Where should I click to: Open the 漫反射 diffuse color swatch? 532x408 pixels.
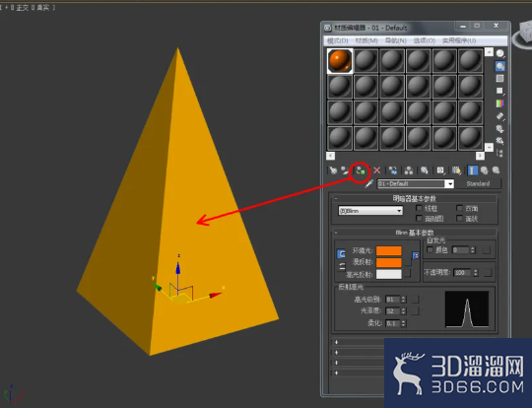coord(389,262)
